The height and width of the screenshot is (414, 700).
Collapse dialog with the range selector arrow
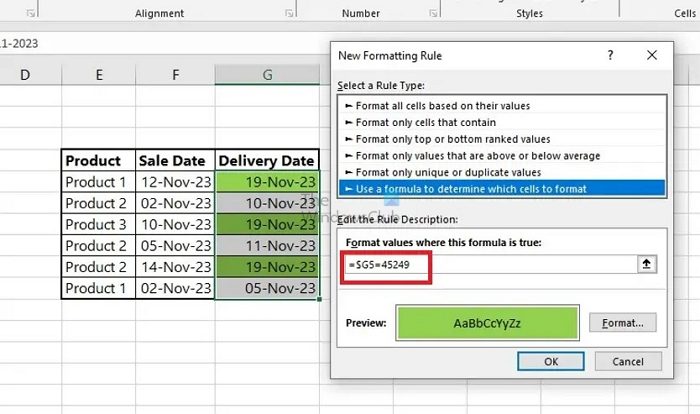click(x=648, y=264)
